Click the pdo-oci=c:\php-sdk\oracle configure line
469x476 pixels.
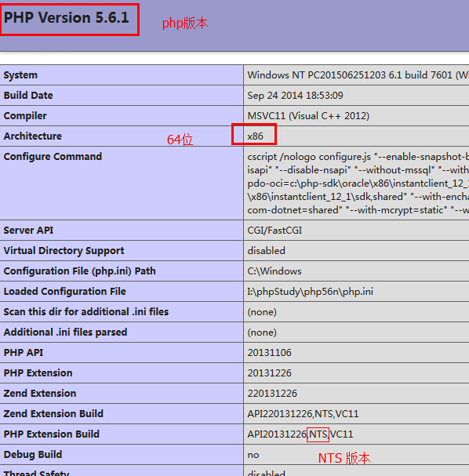358,183
